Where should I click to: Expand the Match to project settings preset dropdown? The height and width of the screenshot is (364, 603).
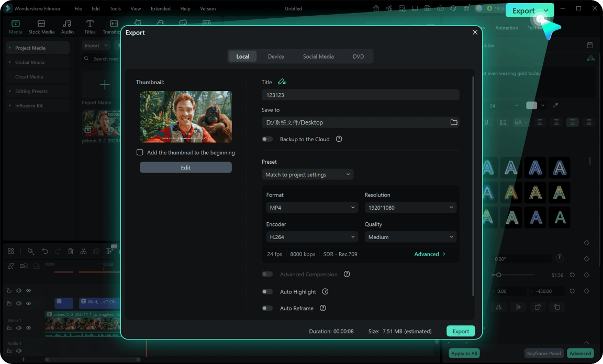pyautogui.click(x=307, y=174)
